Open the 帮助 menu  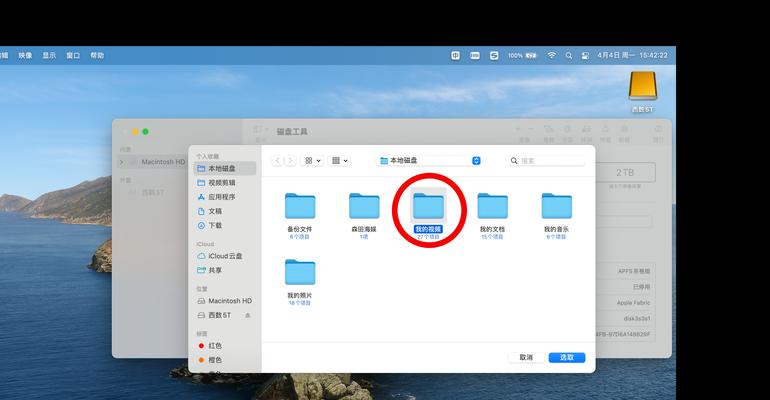97,55
